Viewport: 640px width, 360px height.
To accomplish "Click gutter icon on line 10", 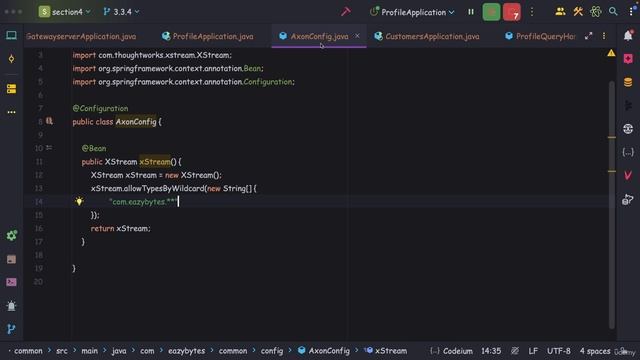I will (49, 148).
